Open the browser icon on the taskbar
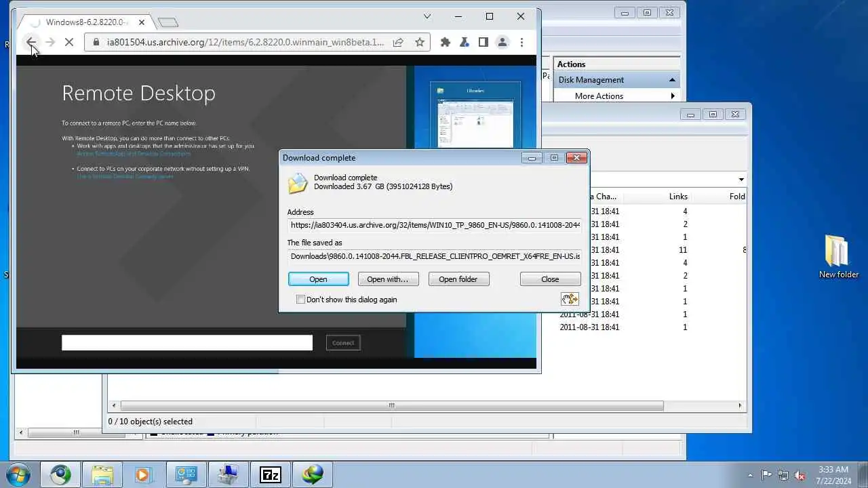Screen dimensions: 868x488 coord(60,474)
